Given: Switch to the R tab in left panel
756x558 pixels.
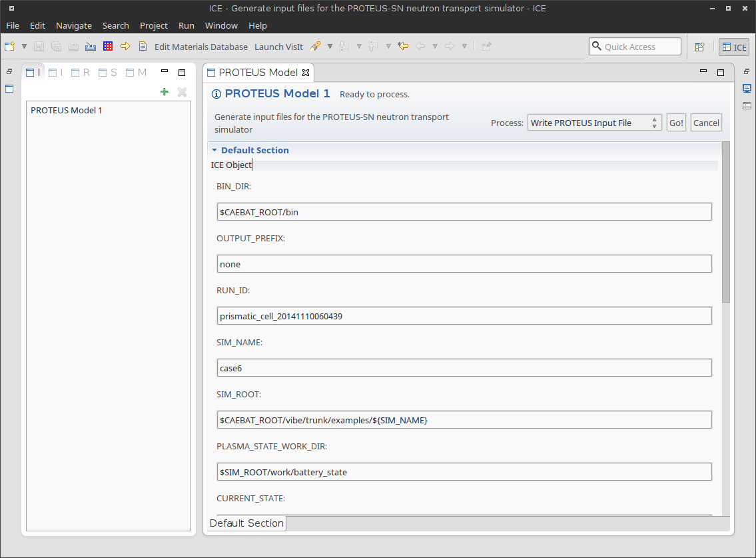Looking at the screenshot, I should (x=80, y=73).
